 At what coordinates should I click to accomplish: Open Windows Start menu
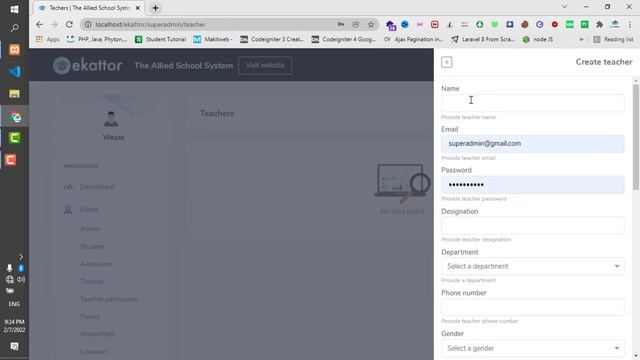(x=14, y=9)
